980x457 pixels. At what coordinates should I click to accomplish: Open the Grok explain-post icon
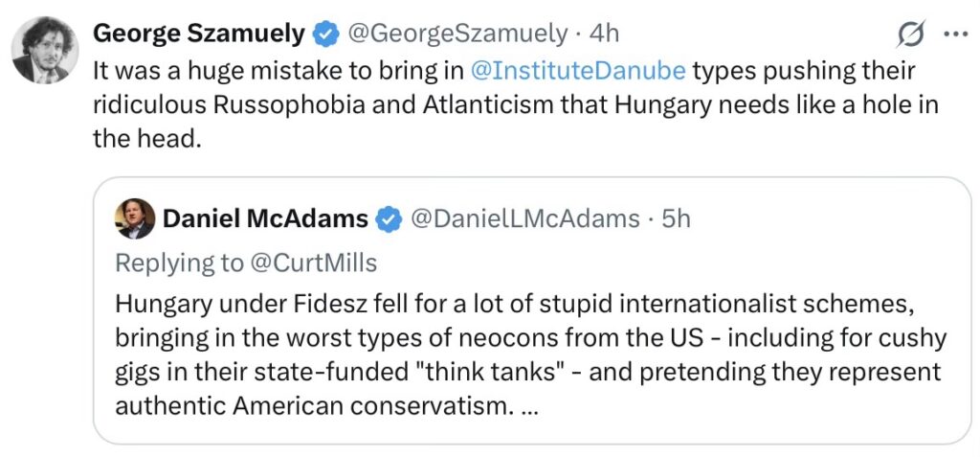(x=911, y=34)
